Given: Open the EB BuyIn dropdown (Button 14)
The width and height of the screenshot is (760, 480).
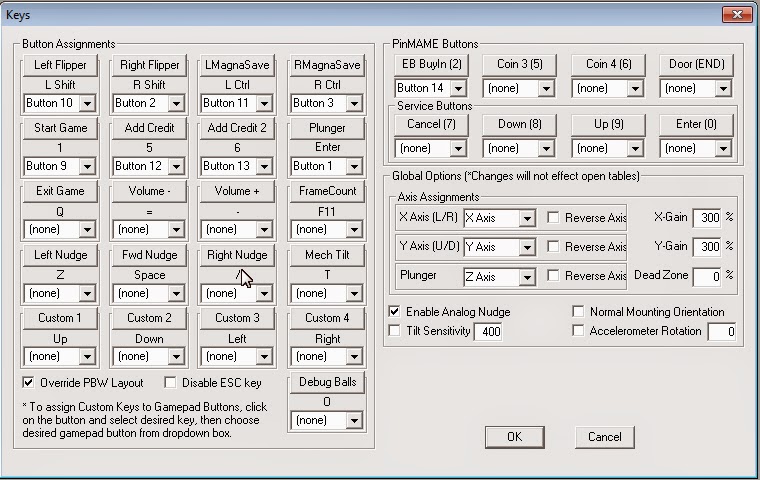Looking at the screenshot, I should tap(458, 89).
